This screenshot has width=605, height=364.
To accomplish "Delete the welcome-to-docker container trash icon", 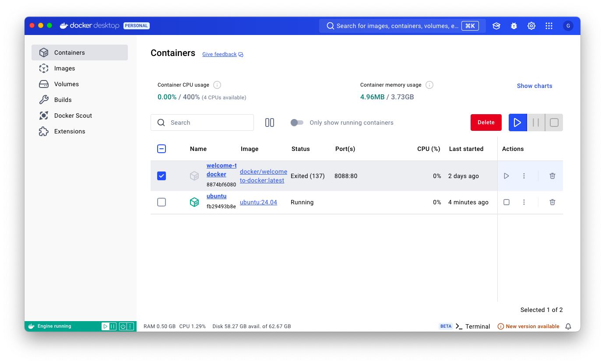I will (552, 176).
